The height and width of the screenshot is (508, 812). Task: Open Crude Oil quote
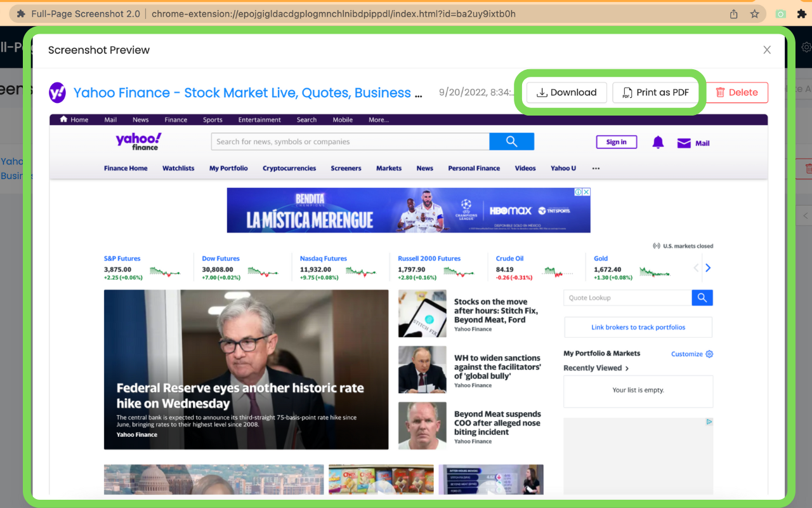coord(509,258)
